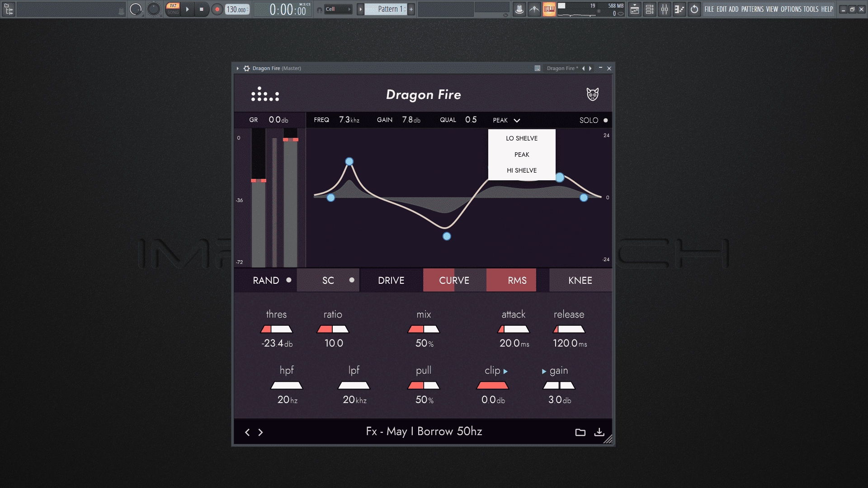This screenshot has width=868, height=488.
Task: Toggle the RMS mode button
Action: (517, 280)
